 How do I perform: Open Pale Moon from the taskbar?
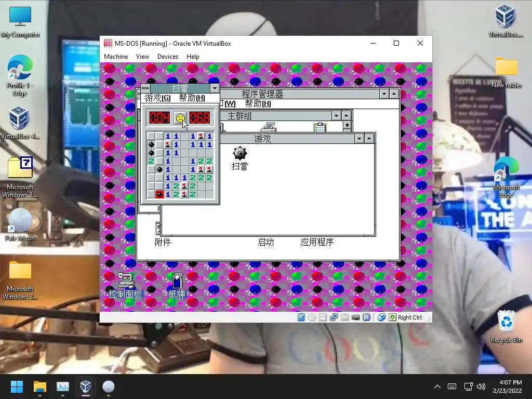(108, 387)
